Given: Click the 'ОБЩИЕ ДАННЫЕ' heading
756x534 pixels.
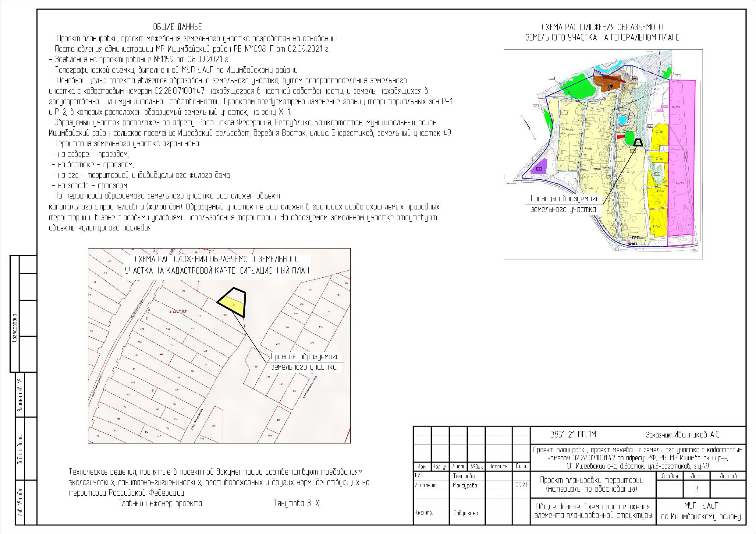Looking at the screenshot, I should point(177,27).
